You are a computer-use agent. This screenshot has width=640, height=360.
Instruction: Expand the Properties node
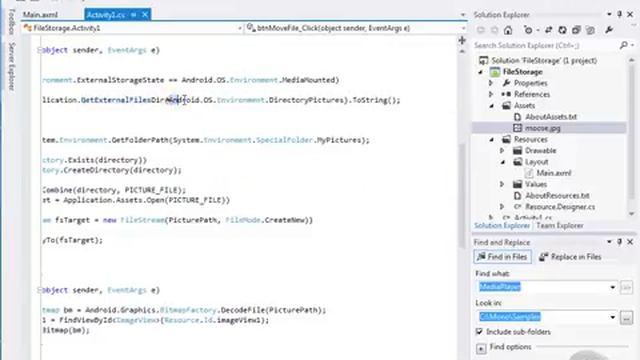point(491,83)
